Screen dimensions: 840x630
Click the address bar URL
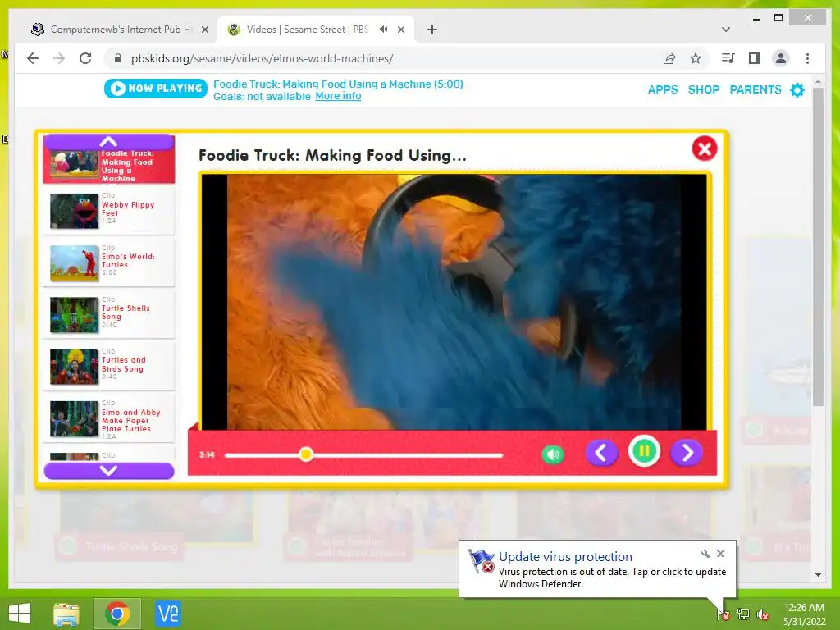tap(262, 58)
